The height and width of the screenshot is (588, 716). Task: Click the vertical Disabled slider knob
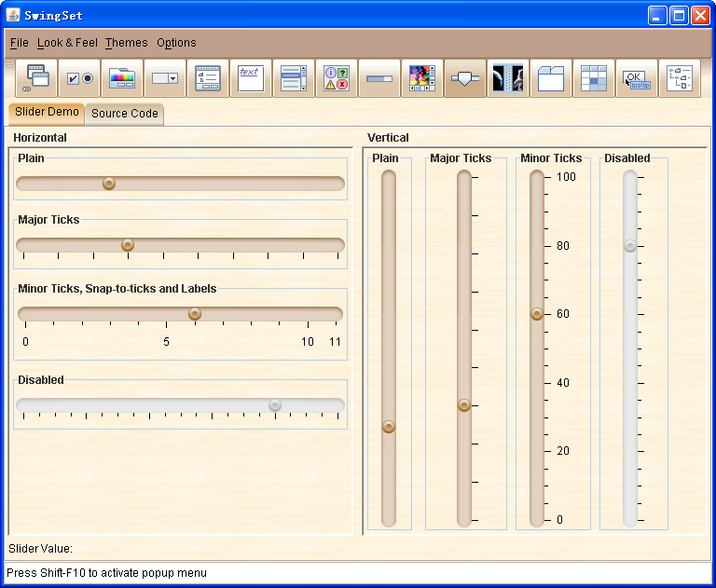[630, 246]
